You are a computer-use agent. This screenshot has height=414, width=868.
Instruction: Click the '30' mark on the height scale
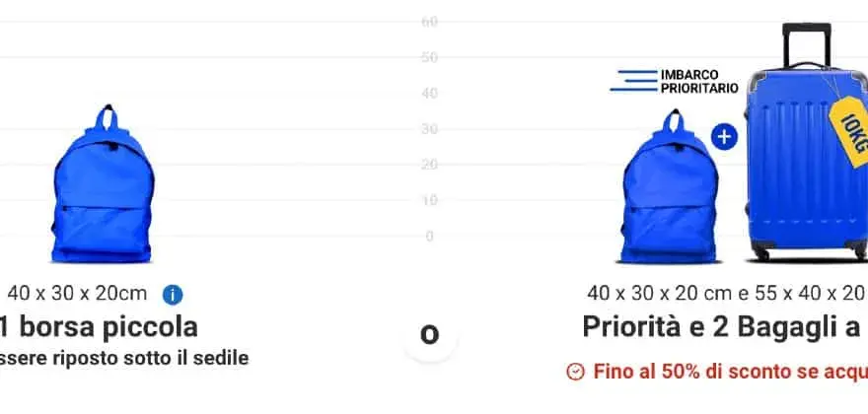(430, 129)
